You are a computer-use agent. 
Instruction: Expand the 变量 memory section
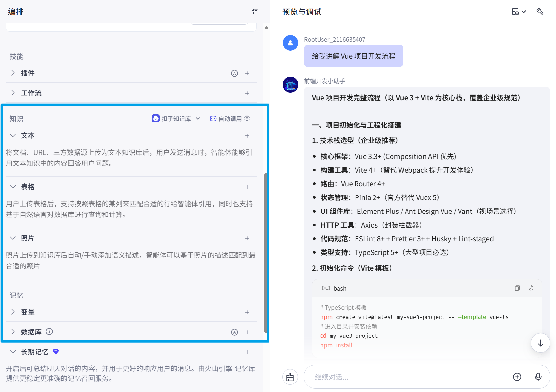[x=13, y=312]
